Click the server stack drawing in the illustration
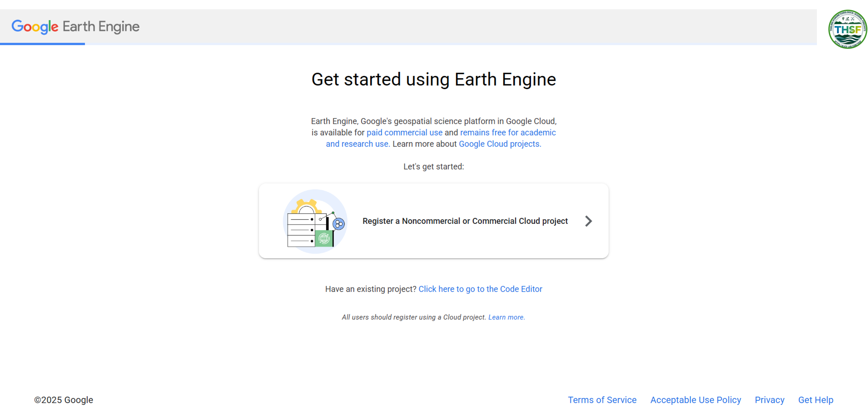This screenshot has height=418, width=868. (301, 230)
